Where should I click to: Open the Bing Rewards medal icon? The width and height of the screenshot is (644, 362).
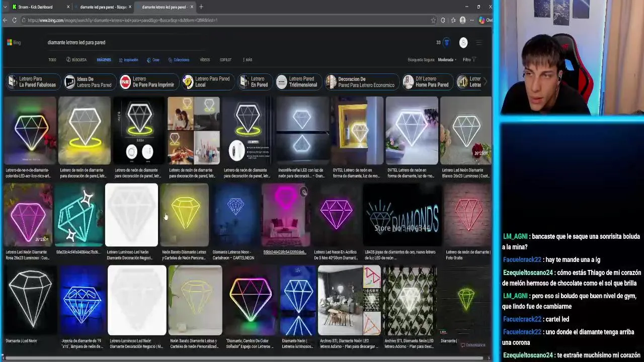click(x=446, y=43)
